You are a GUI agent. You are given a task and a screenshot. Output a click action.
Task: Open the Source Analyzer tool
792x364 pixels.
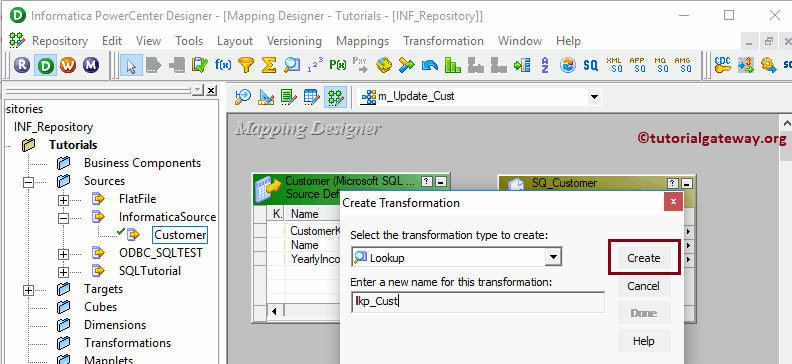coord(243,96)
